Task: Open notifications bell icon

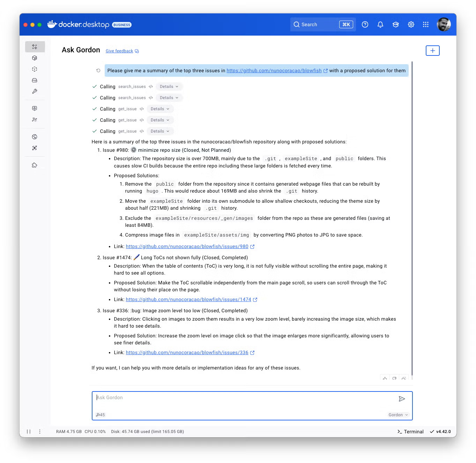Action: point(380,24)
